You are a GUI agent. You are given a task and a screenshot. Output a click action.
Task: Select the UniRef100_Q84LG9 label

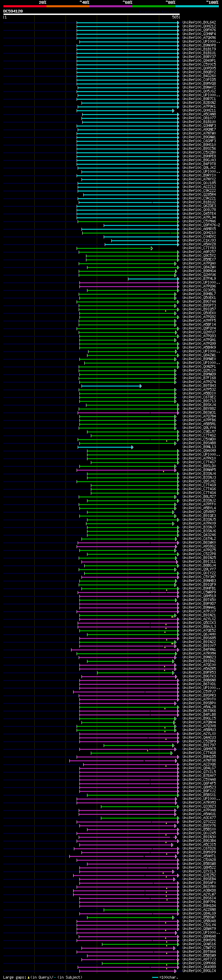pyautogui.click(x=199, y=913)
